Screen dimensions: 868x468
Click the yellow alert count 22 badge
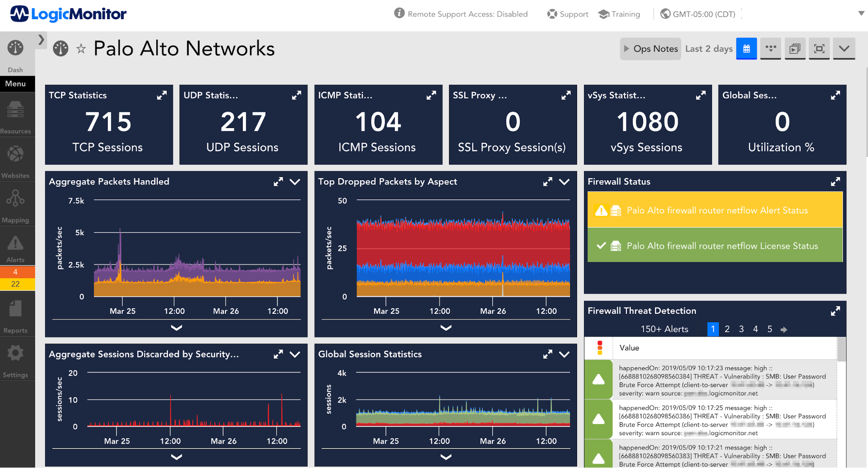pos(16,284)
